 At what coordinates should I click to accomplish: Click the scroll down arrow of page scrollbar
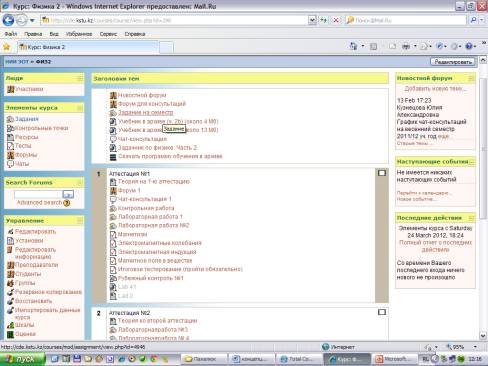(483, 336)
